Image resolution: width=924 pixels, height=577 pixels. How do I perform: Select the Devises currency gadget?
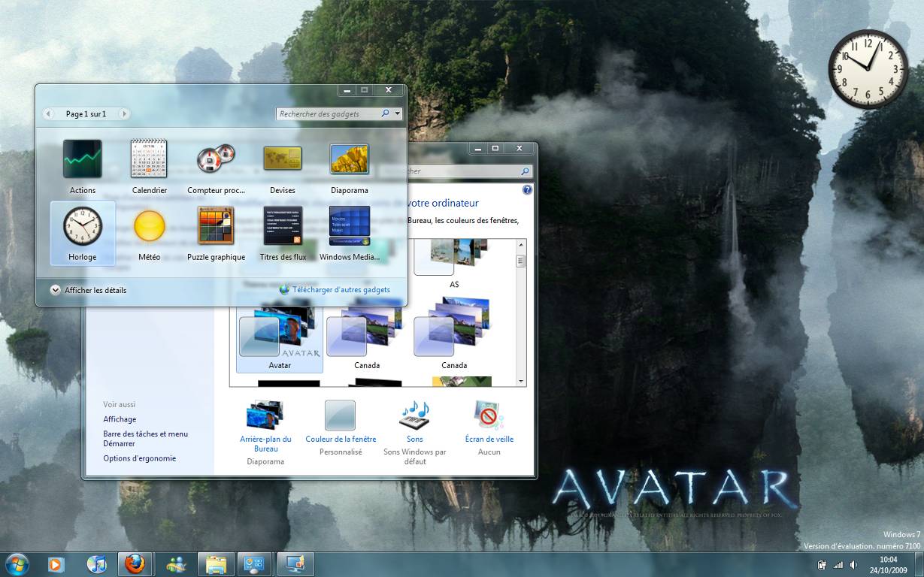[x=283, y=167]
